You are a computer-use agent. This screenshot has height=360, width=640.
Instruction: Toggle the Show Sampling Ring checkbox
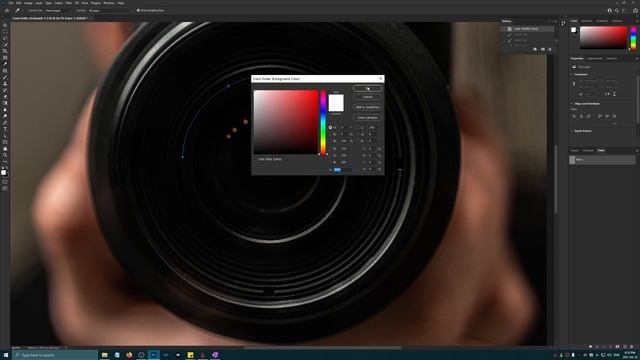(138, 11)
